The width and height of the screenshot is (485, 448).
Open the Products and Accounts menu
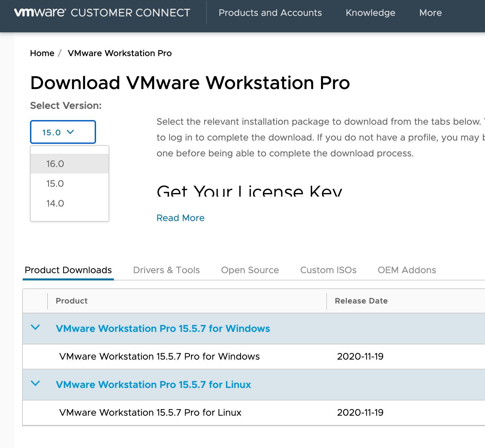270,13
